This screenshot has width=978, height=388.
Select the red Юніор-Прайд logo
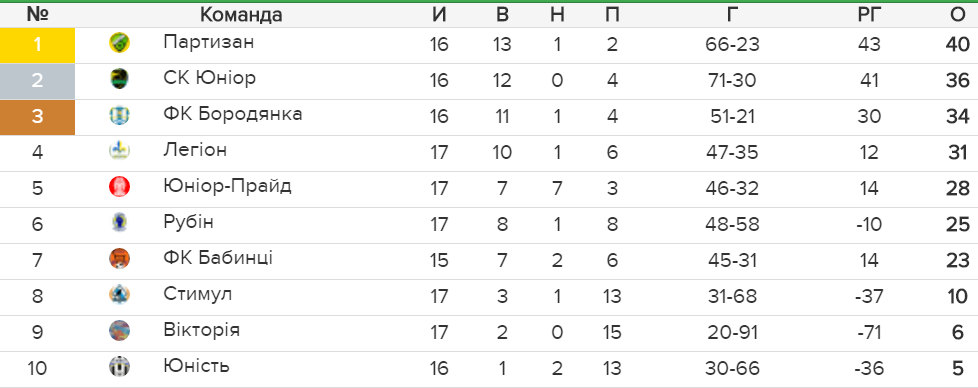pyautogui.click(x=119, y=187)
